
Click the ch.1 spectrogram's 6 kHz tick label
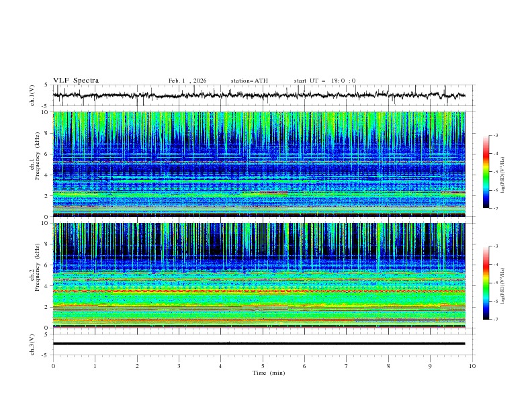[x=47, y=154]
